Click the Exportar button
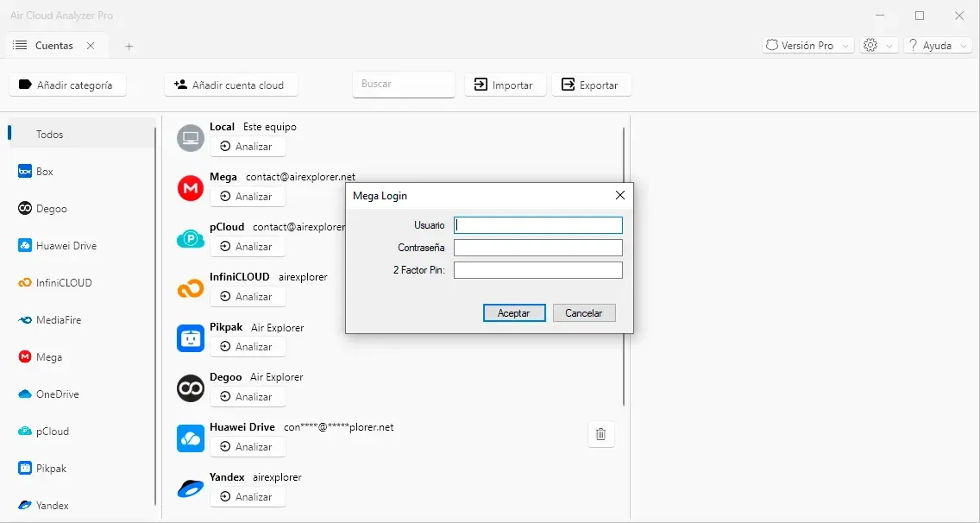980x523 pixels. (x=591, y=85)
